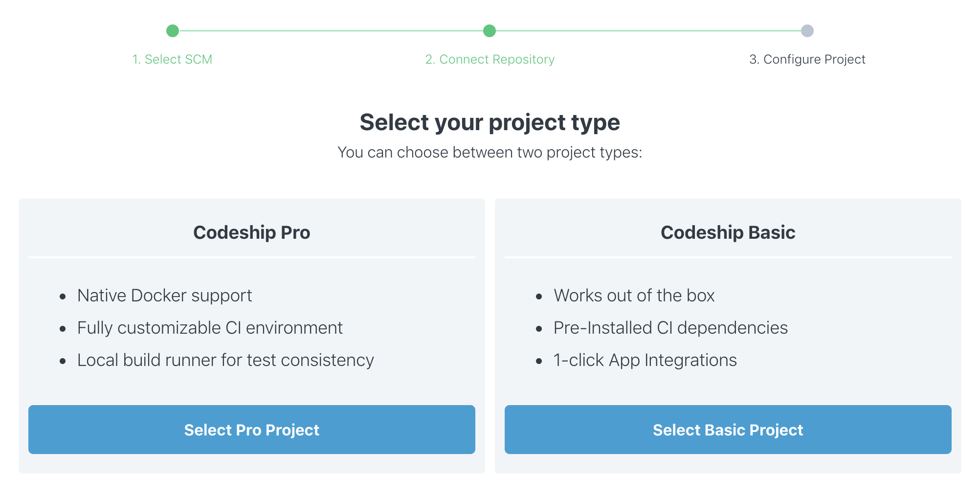The width and height of the screenshot is (980, 501).
Task: Click the Native Docker support bullet
Action: (164, 296)
